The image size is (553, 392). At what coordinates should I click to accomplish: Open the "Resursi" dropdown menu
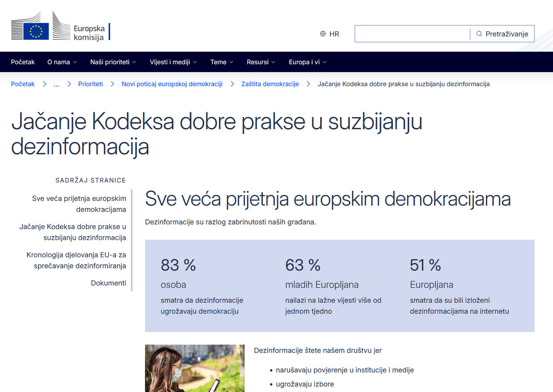pos(261,62)
